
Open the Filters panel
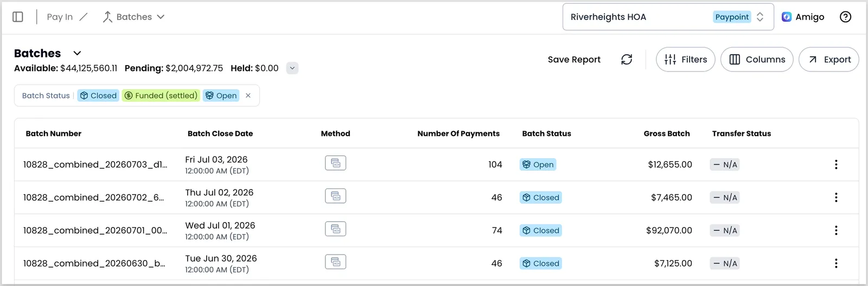[x=686, y=60]
